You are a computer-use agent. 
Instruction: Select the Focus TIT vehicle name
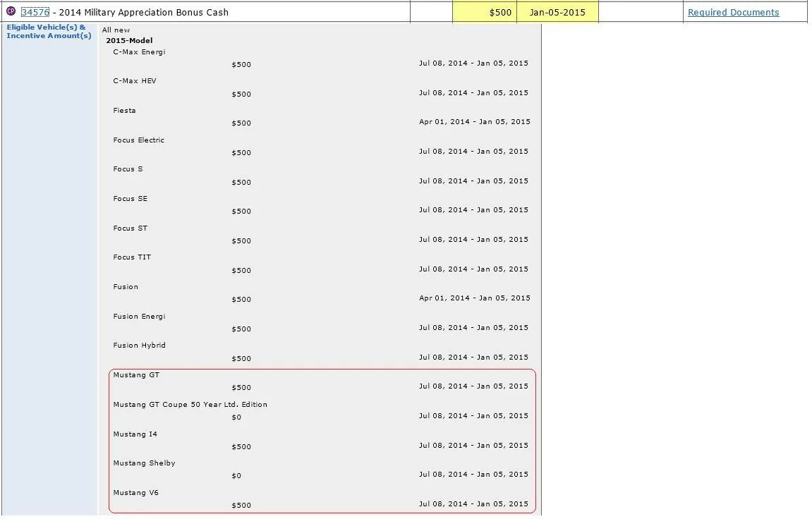click(133, 257)
